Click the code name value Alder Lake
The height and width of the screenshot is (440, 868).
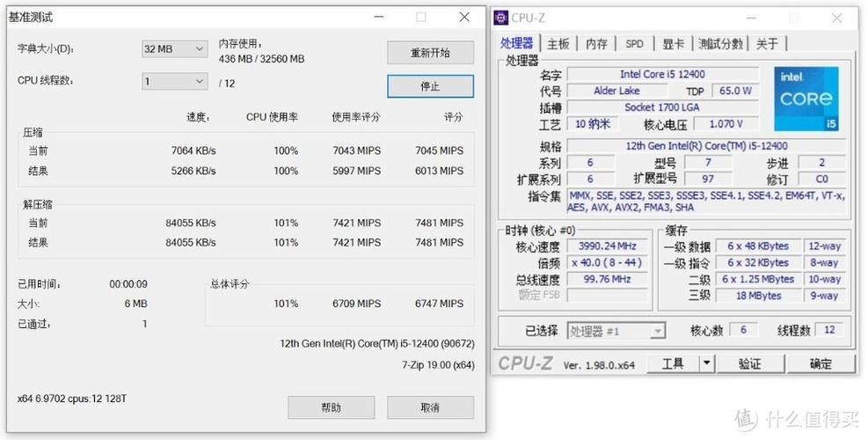tap(616, 91)
